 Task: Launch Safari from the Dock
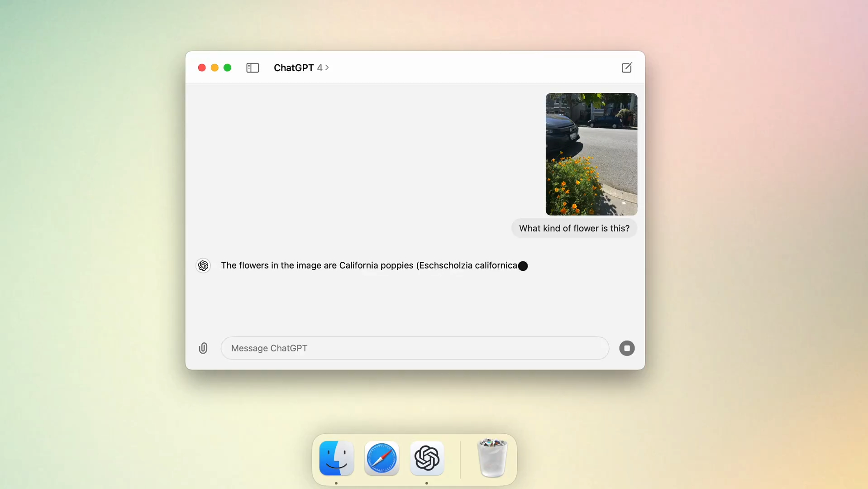click(382, 458)
